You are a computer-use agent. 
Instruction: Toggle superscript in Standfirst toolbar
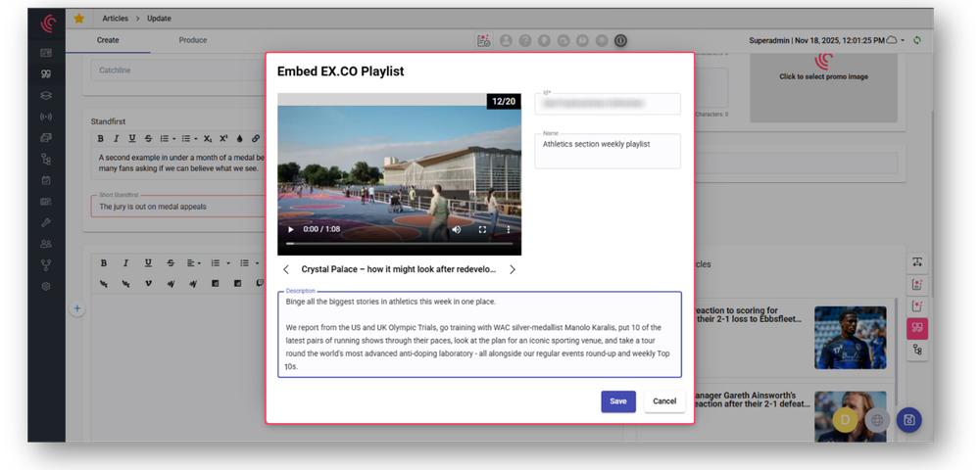[x=223, y=139]
